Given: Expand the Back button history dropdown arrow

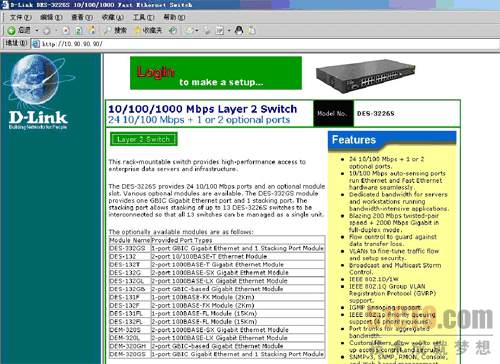Looking at the screenshot, I should (37, 31).
